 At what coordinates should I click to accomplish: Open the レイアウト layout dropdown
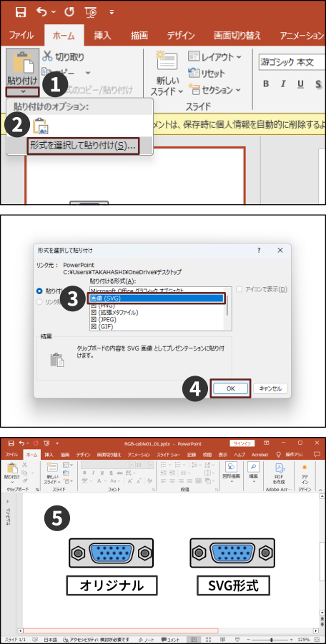(215, 56)
